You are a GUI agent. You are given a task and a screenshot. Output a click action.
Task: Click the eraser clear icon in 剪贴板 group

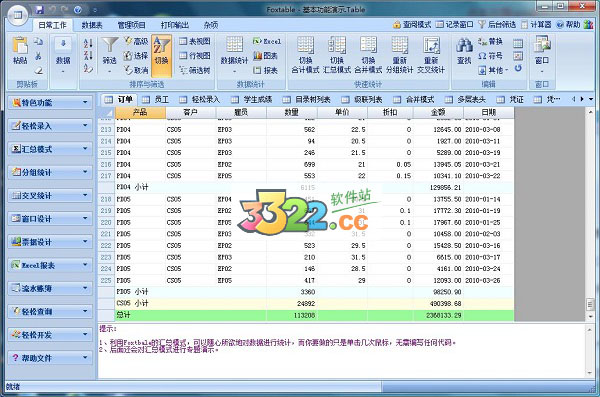(38, 70)
